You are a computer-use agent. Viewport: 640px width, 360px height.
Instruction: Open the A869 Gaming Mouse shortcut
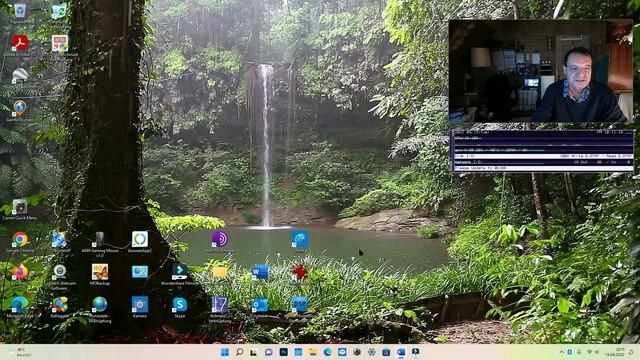point(99,239)
